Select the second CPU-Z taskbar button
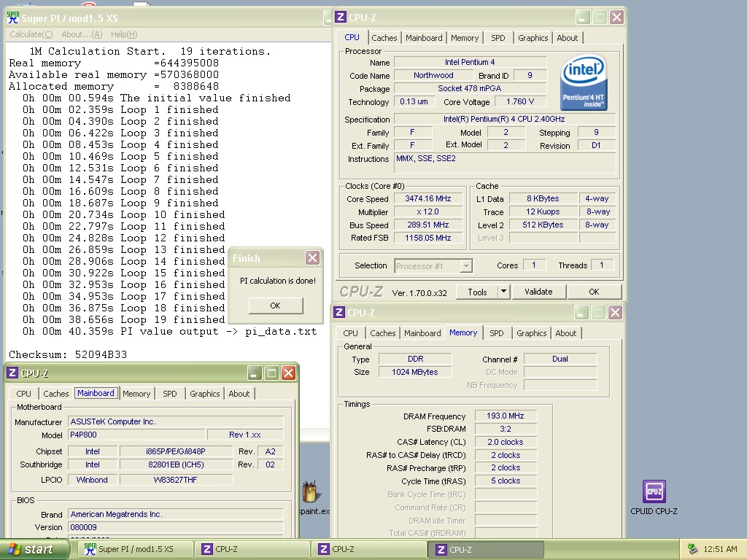The height and width of the screenshot is (560, 747). 370,549
